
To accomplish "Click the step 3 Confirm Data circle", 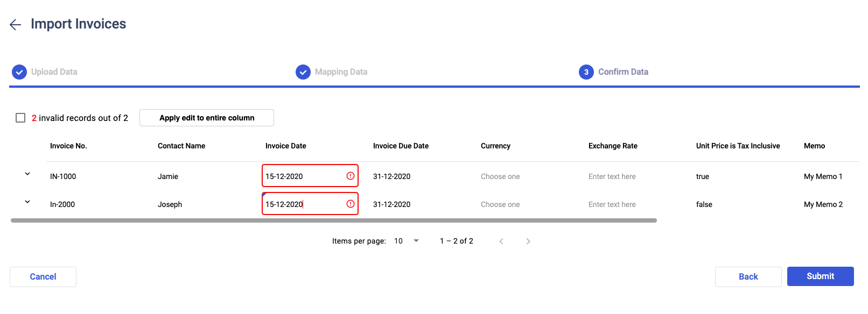I will (586, 72).
